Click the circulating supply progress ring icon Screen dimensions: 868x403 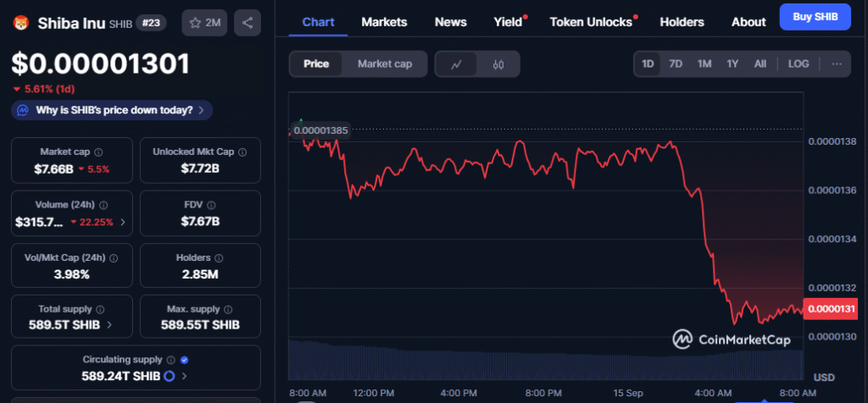point(170,377)
